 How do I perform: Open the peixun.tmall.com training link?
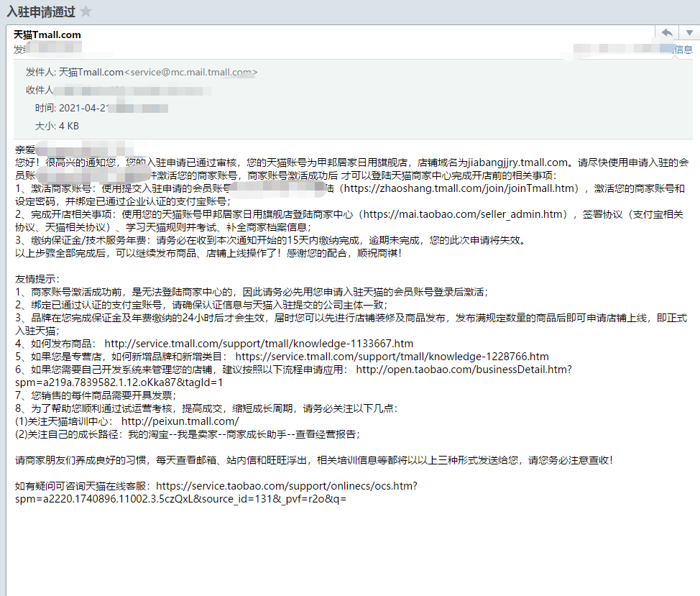[x=180, y=421]
